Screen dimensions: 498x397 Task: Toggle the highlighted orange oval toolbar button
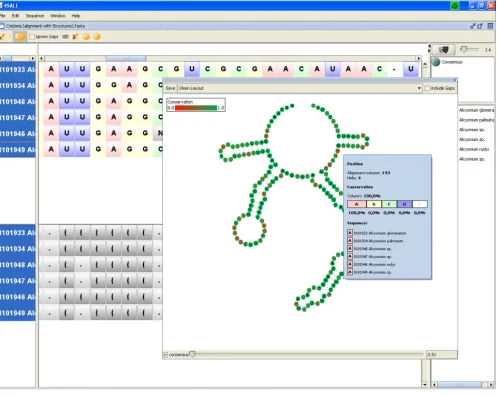[x=20, y=36]
